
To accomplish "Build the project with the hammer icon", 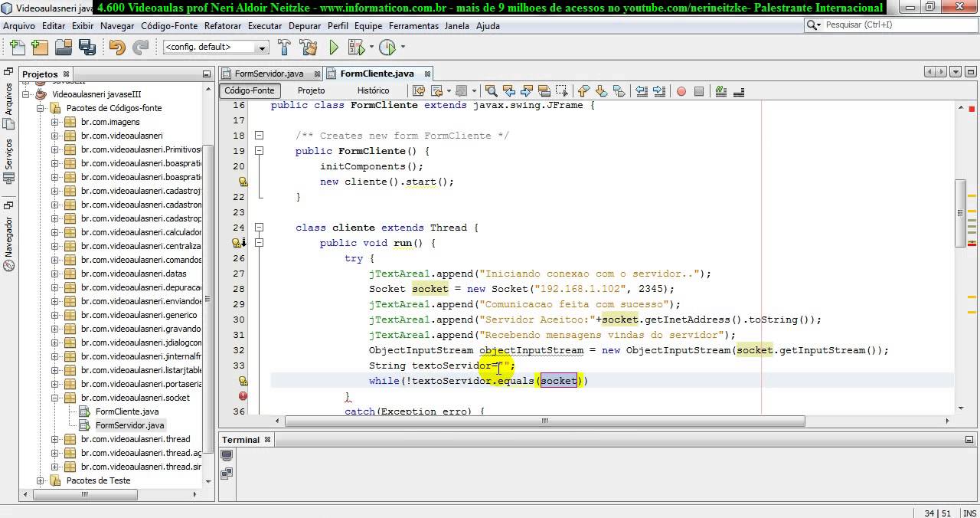I will [284, 48].
